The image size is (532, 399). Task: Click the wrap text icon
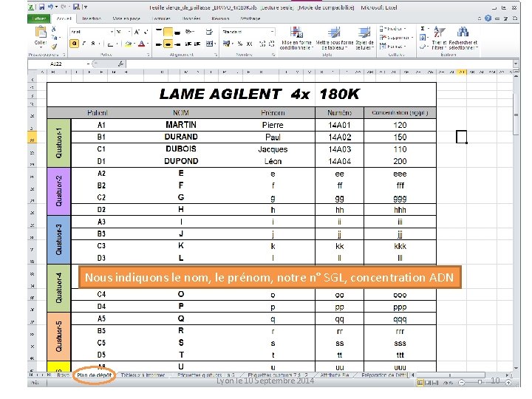209,32
